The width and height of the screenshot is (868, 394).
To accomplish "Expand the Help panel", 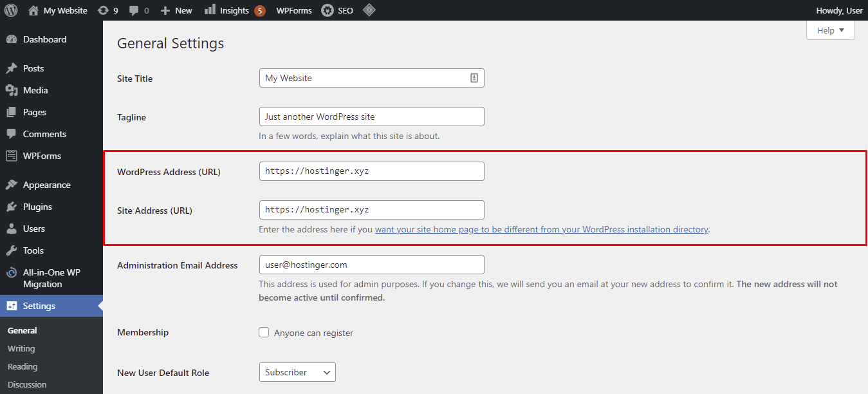I will pos(829,30).
